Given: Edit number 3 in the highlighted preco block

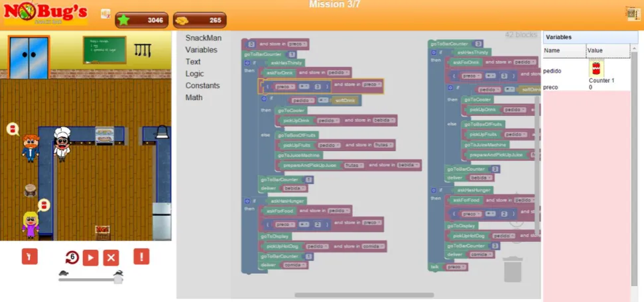Looking at the screenshot, I should (x=318, y=87).
